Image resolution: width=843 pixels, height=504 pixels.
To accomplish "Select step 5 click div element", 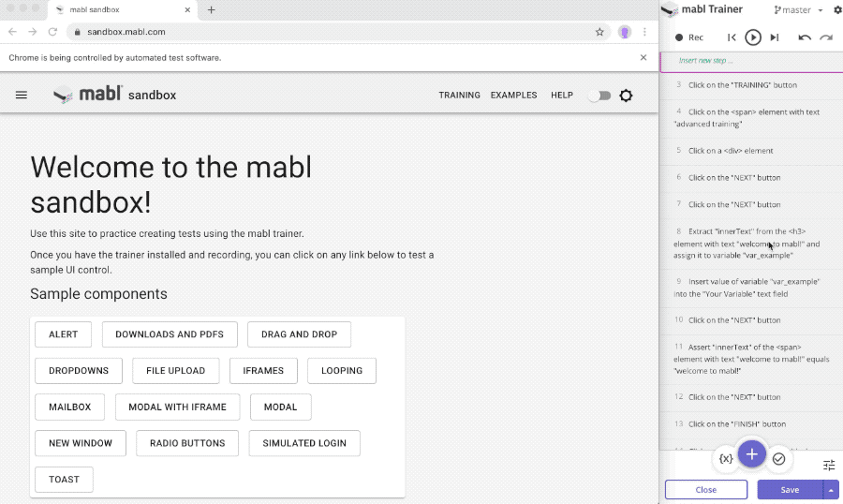I will click(751, 151).
